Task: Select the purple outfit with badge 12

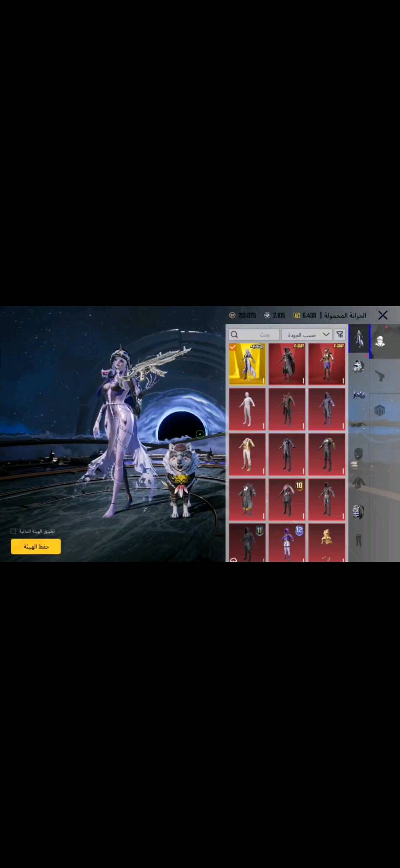Action: pos(287,543)
